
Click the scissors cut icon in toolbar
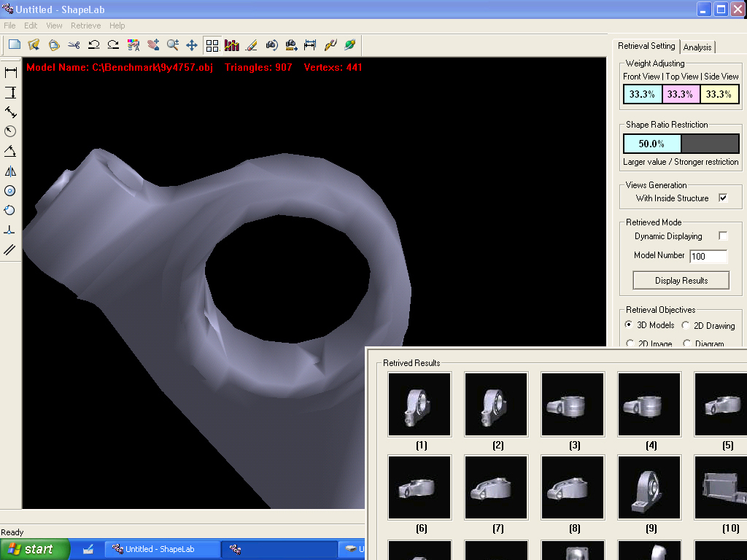click(x=74, y=45)
